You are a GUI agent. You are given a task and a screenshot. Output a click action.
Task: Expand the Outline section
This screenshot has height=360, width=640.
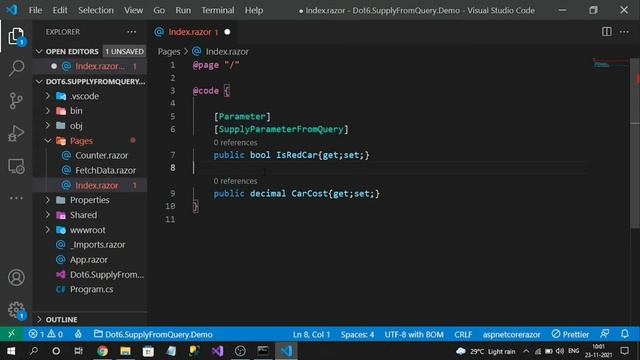[39, 319]
